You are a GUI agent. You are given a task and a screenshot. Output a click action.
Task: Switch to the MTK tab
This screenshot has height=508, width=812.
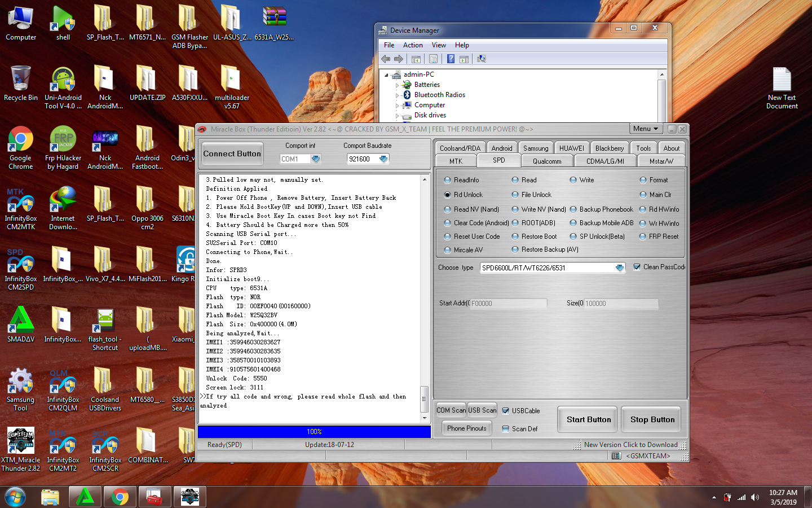pos(456,161)
